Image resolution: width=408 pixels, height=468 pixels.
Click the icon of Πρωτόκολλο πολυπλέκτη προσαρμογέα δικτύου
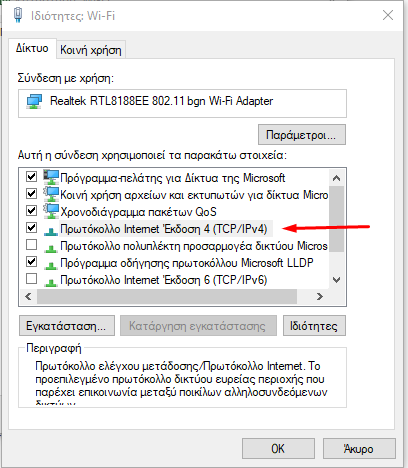[51, 248]
